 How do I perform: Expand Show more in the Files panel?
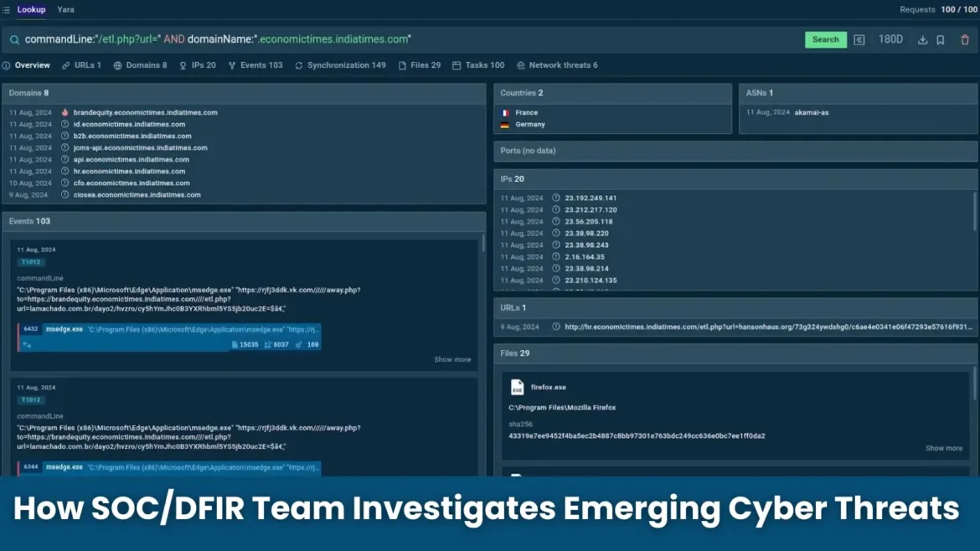(943, 447)
